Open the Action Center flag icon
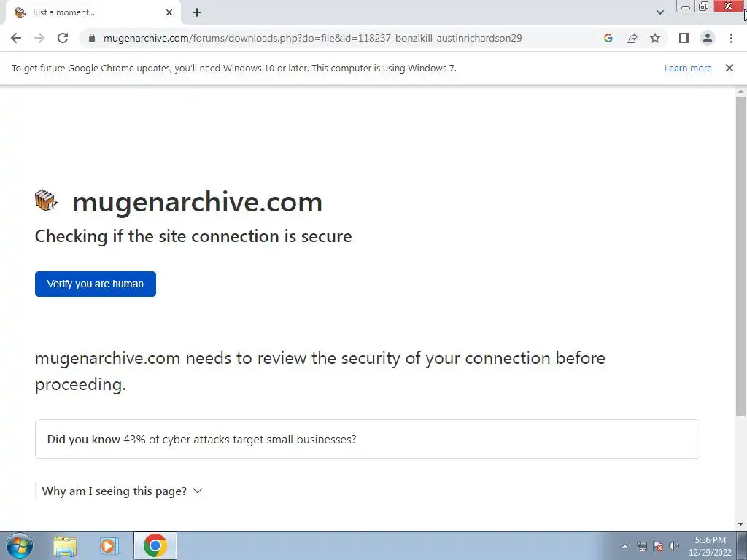This screenshot has height=560, width=747. pyautogui.click(x=658, y=546)
